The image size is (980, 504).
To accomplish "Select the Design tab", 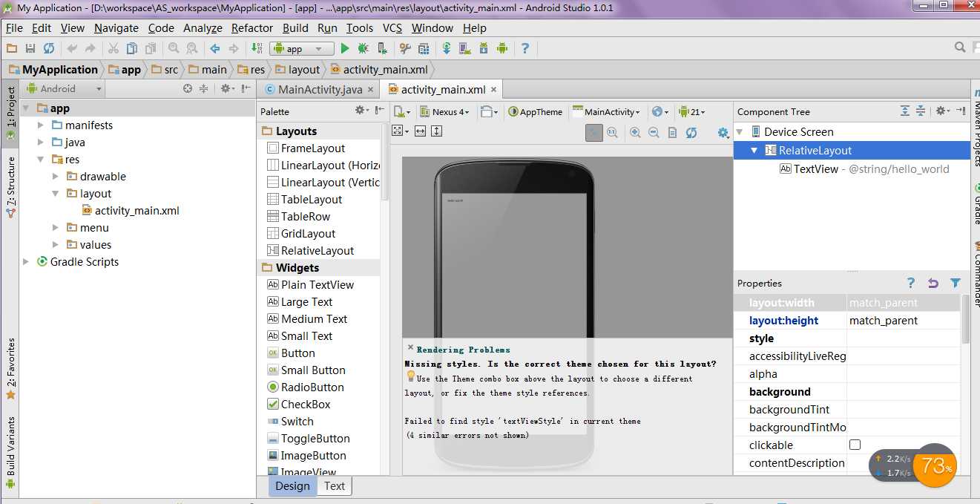I will point(292,485).
